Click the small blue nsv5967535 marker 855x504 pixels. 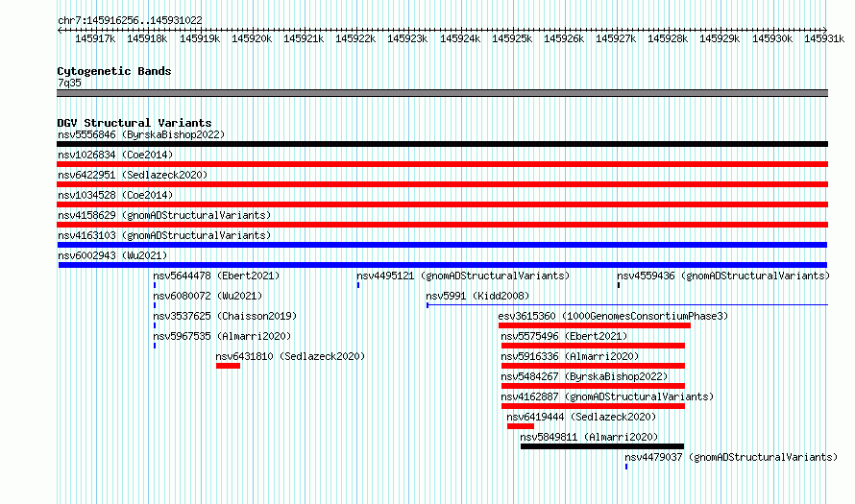pos(155,346)
